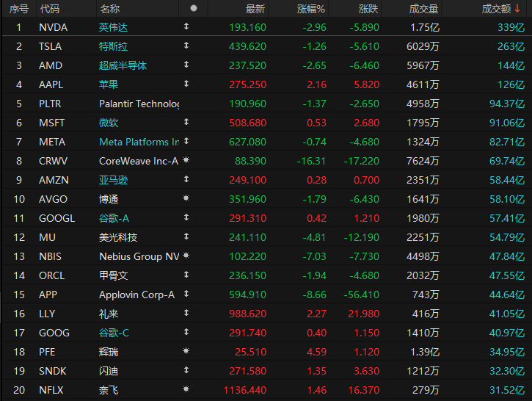
Task: Click the 成交量 column header
Action: click(x=423, y=9)
